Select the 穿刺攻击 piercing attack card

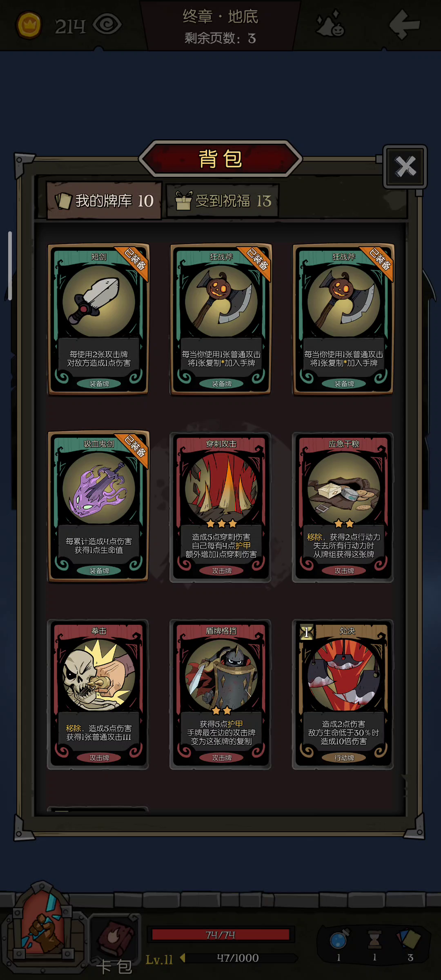[221, 507]
